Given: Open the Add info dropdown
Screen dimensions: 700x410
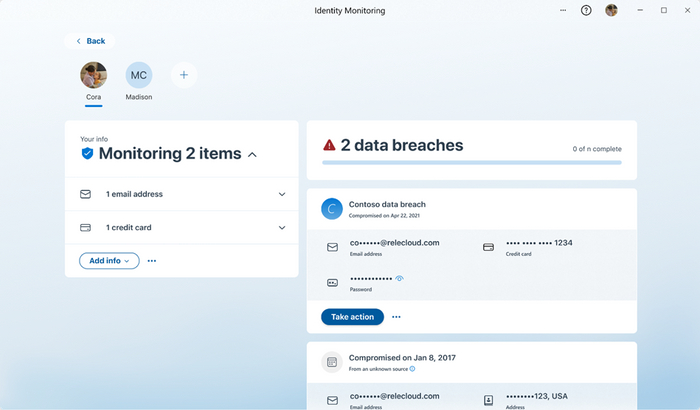Looking at the screenshot, I should (x=109, y=261).
